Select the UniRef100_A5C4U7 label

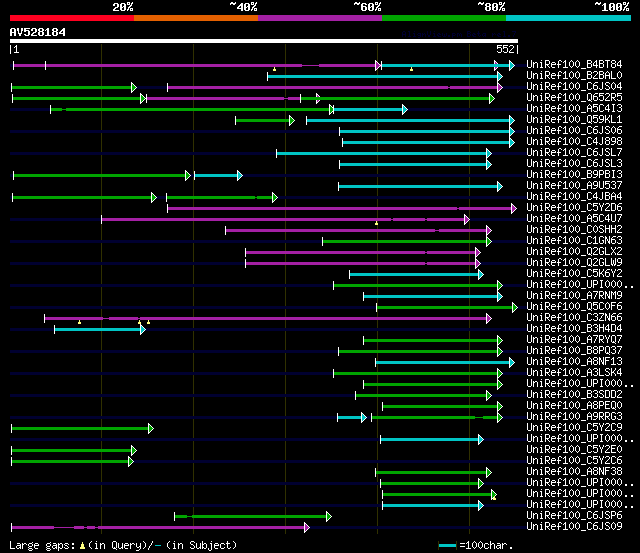tap(574, 219)
